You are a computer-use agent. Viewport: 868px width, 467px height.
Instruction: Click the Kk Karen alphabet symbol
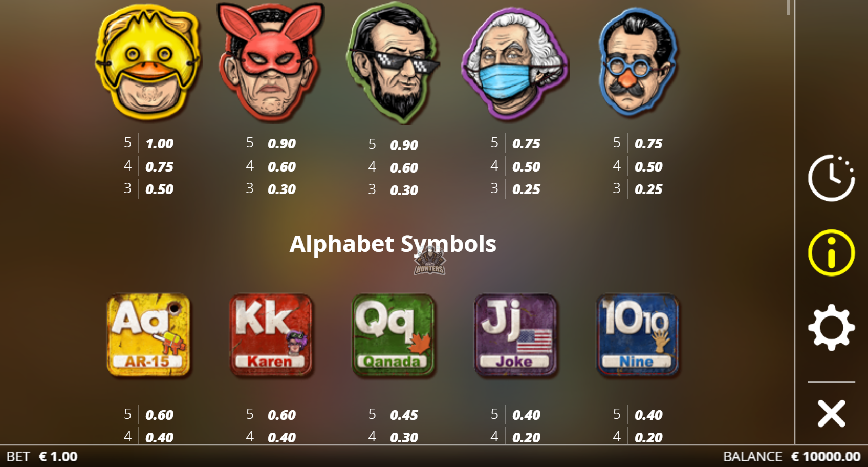[270, 335]
